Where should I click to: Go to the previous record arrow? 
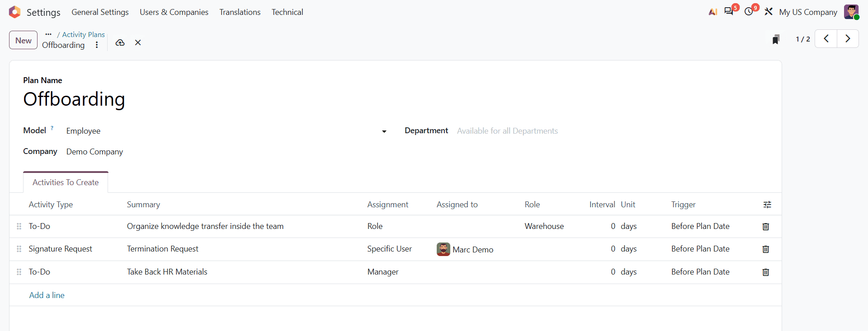(826, 39)
